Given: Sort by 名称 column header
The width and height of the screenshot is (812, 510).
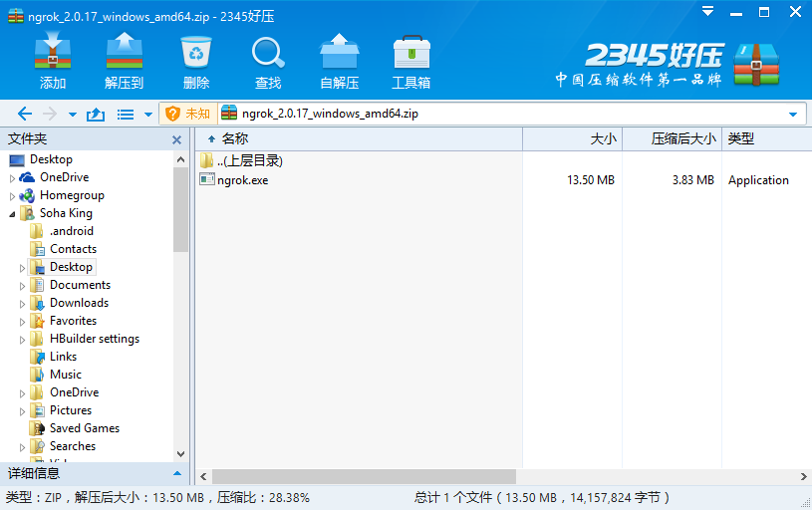Looking at the screenshot, I should tap(359, 138).
